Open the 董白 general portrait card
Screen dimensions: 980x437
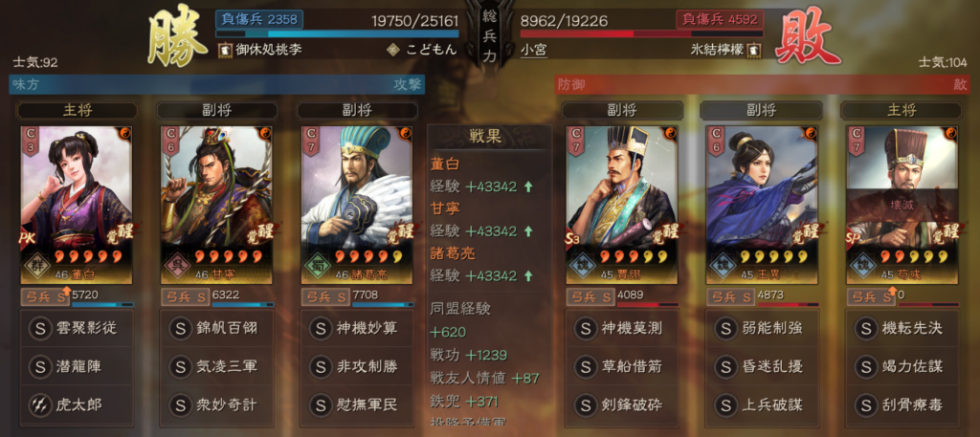77,206
